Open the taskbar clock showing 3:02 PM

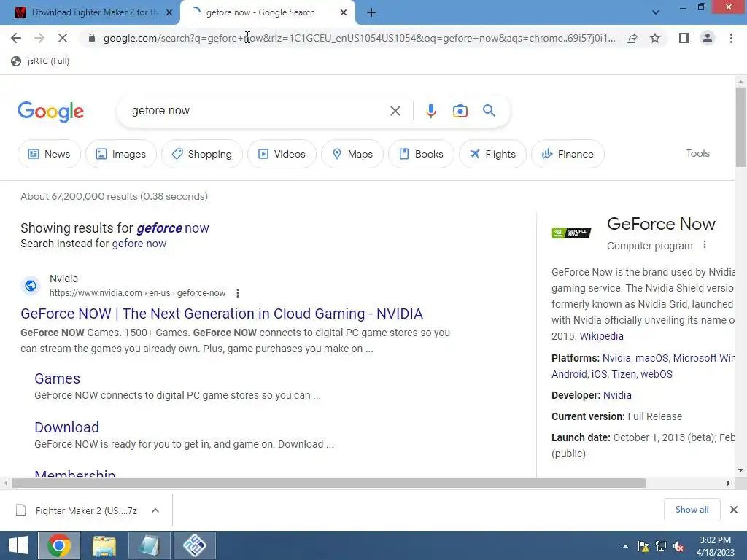click(716, 546)
